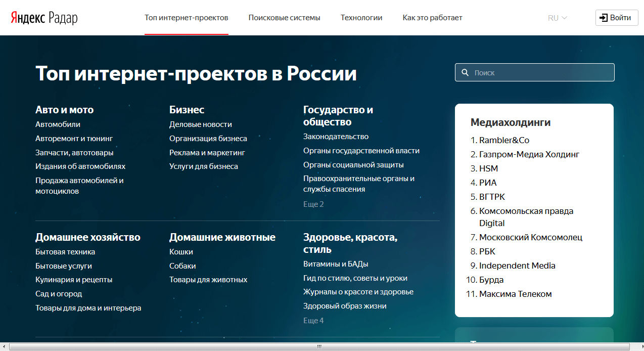Open РБК media holding
644x351 pixels.
[x=487, y=251]
